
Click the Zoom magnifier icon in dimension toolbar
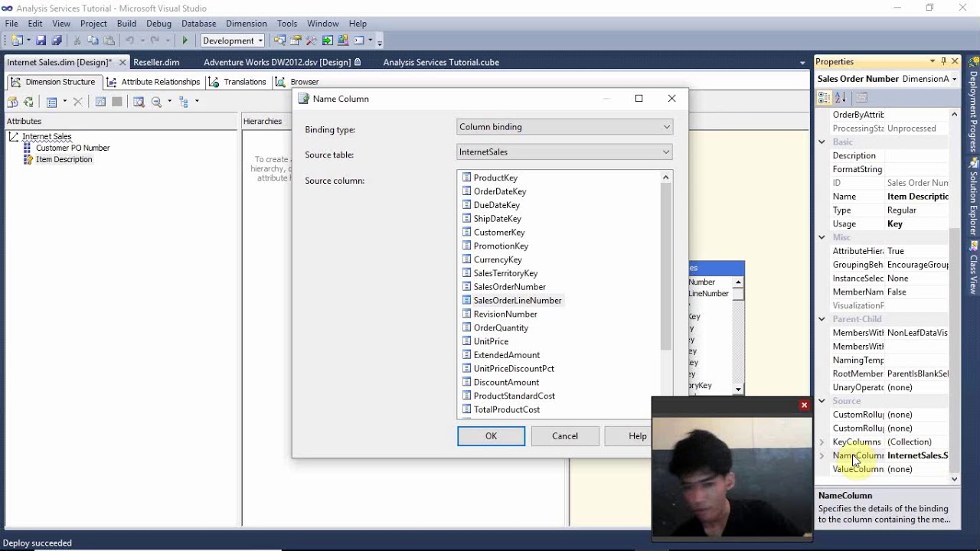click(x=156, y=102)
